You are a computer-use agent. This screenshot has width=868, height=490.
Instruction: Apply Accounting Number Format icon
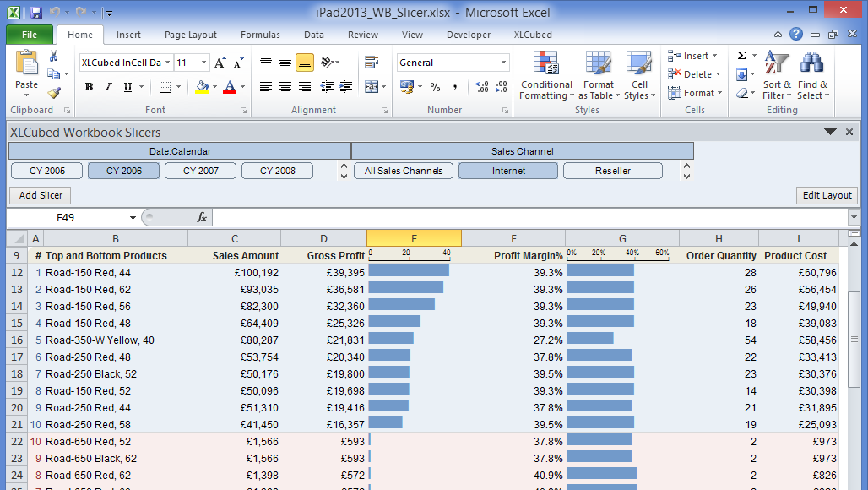[407, 87]
